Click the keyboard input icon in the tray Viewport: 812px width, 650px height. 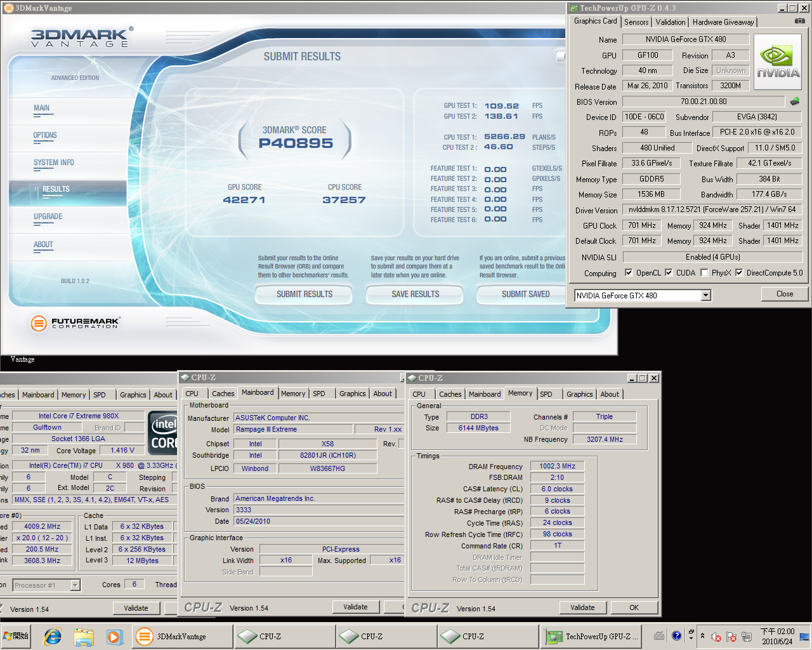tap(660, 635)
